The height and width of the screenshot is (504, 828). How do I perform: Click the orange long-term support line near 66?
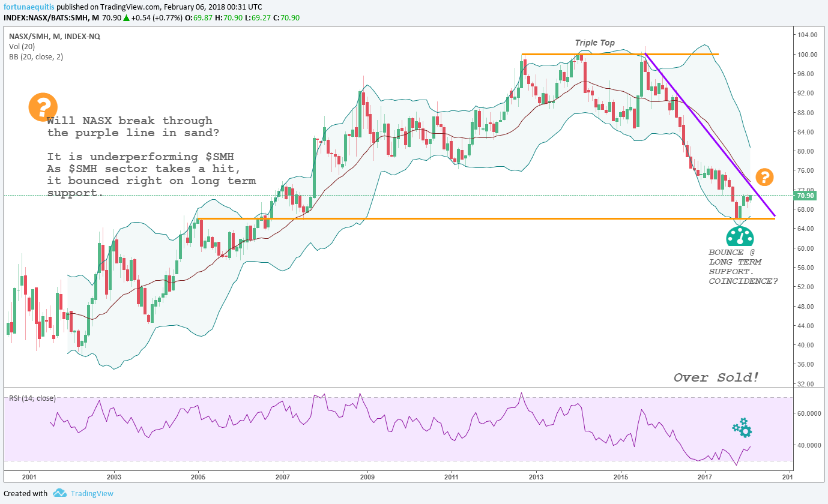click(486, 218)
